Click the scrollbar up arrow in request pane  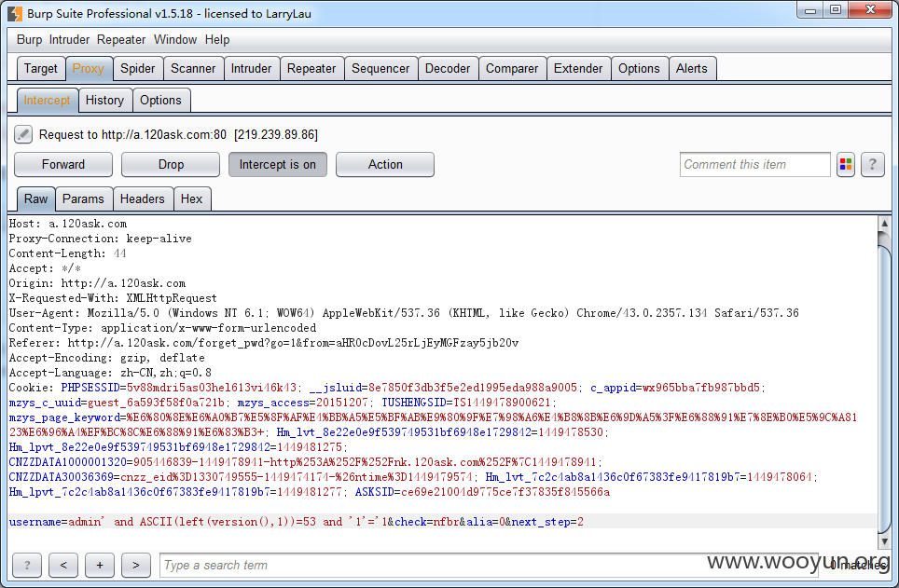pyautogui.click(x=884, y=223)
